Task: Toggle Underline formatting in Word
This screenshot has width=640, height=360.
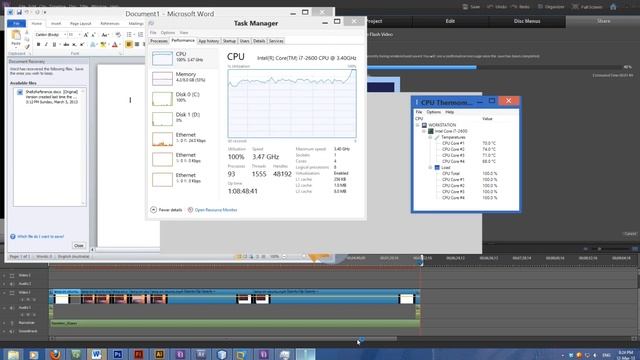Action: coord(54,44)
